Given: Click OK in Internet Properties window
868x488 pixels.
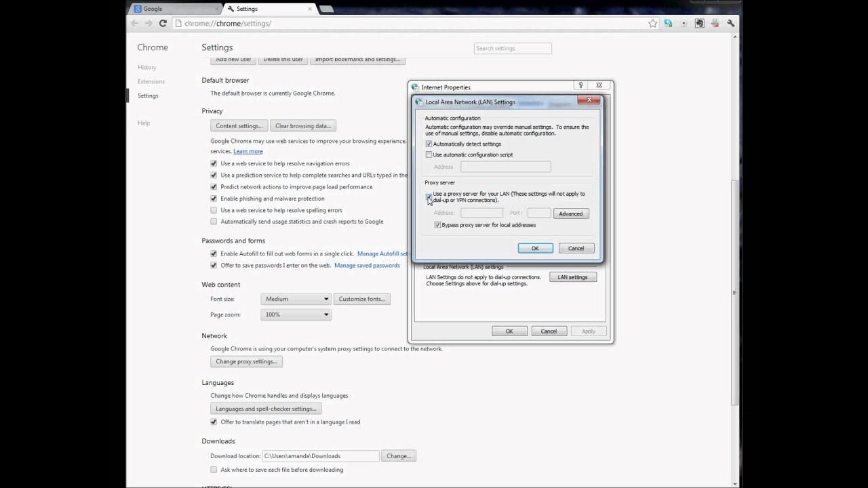Looking at the screenshot, I should [509, 331].
